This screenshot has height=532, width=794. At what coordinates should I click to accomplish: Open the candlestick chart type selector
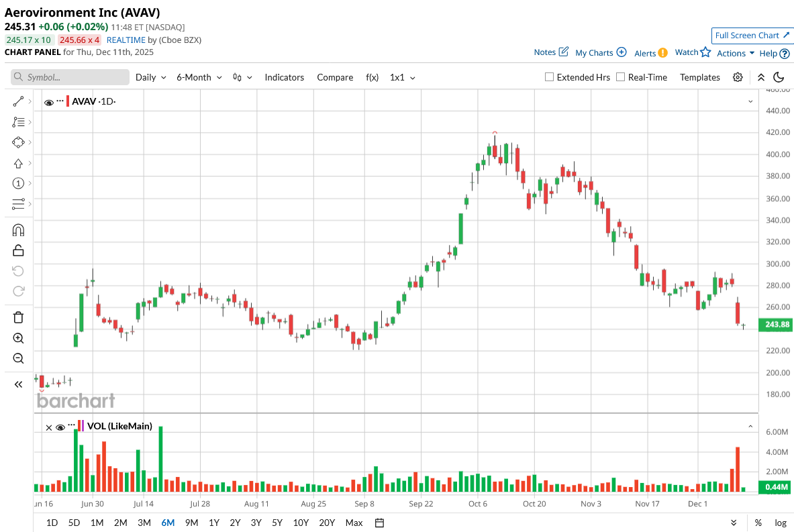[x=242, y=77]
